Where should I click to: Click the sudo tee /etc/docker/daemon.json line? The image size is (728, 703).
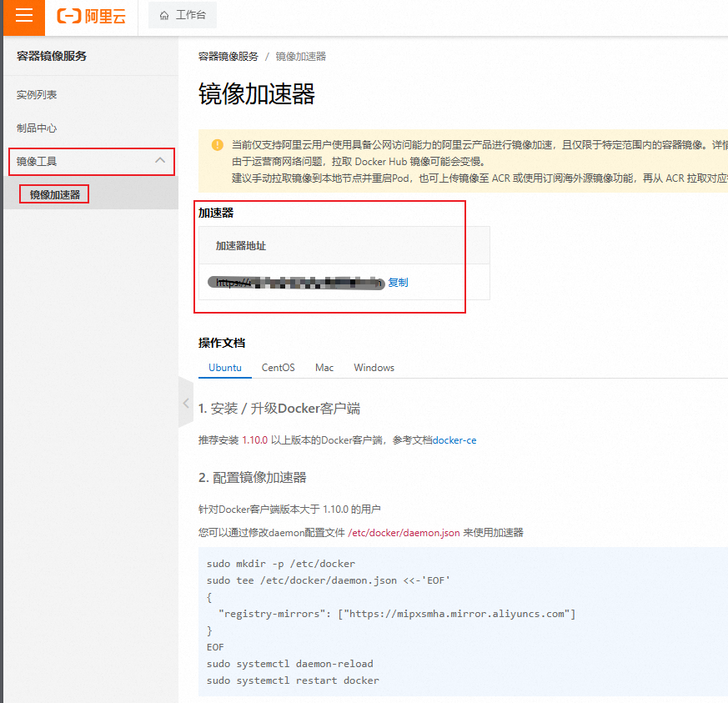[329, 580]
